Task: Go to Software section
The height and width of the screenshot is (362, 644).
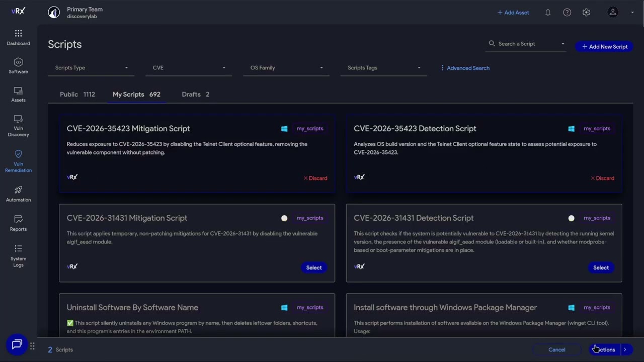Action: click(x=18, y=66)
